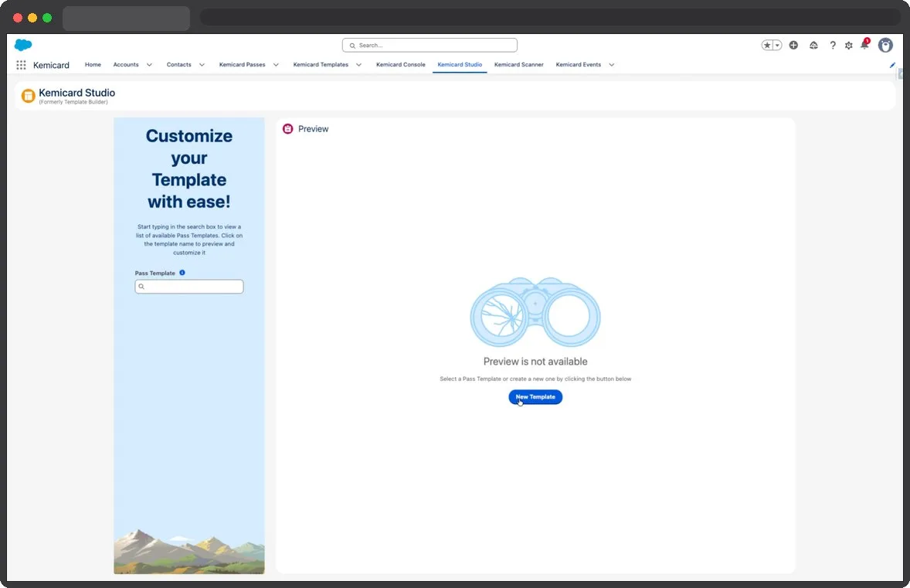Click the New Template button

[x=535, y=397]
